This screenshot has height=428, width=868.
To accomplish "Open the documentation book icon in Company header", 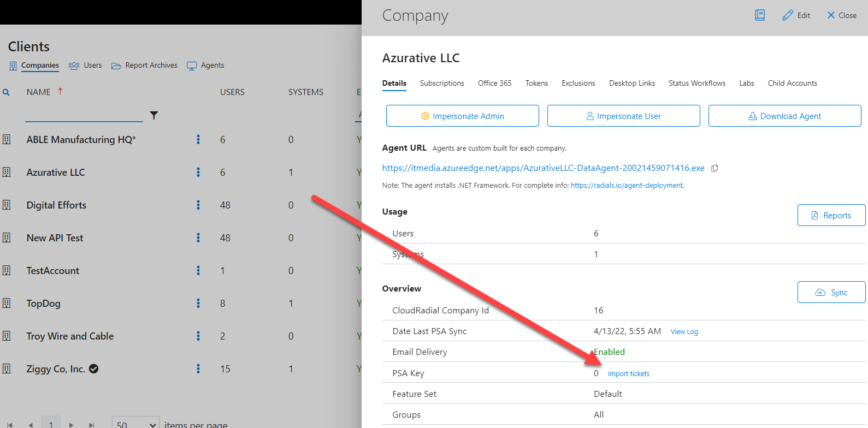I will tap(760, 15).
